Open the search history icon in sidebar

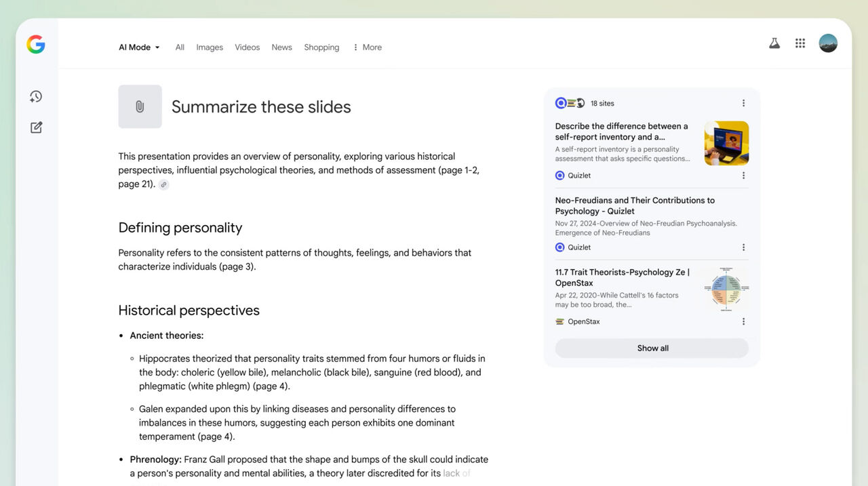tap(36, 97)
